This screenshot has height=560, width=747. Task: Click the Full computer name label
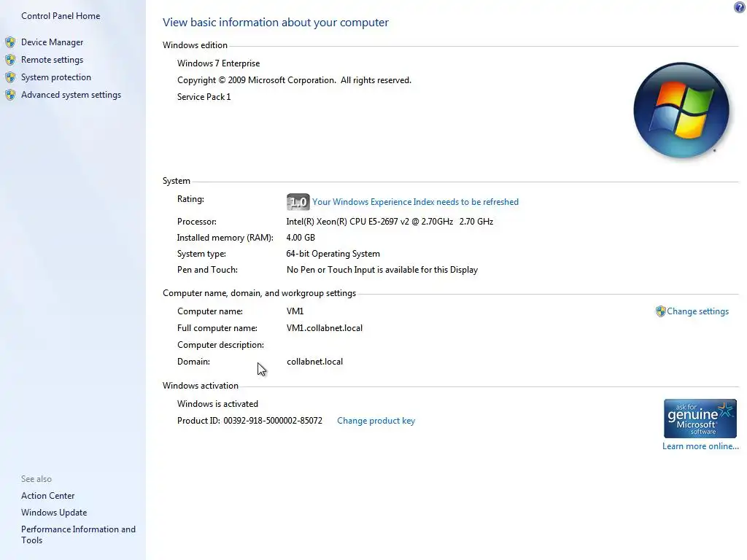(217, 328)
